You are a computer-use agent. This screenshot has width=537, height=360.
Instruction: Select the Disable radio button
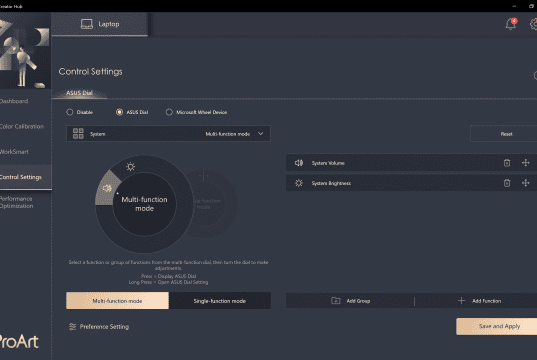[x=70, y=112]
